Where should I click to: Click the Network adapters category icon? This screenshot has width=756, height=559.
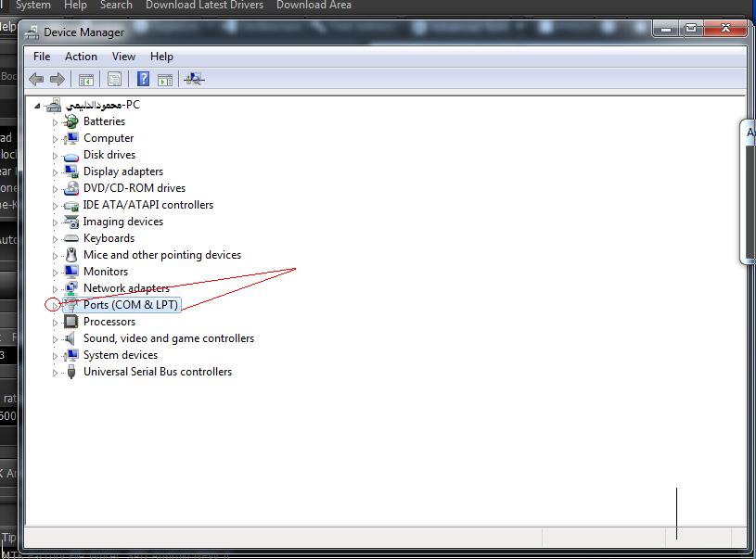pos(71,288)
